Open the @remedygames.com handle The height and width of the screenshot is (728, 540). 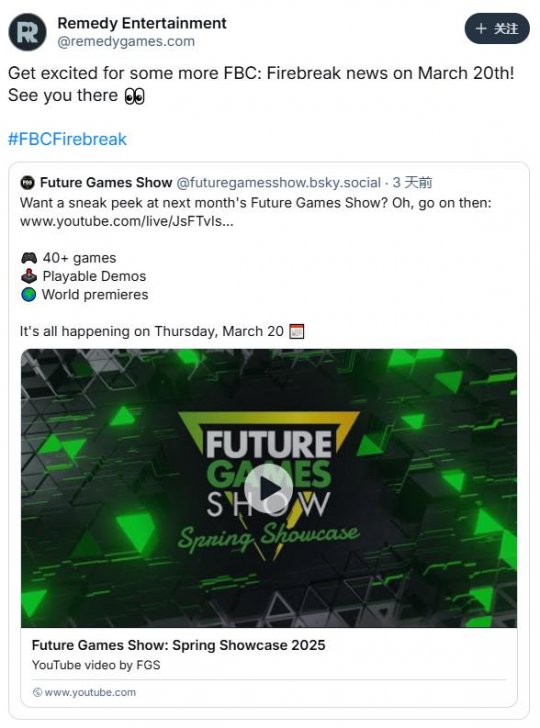pos(126,41)
